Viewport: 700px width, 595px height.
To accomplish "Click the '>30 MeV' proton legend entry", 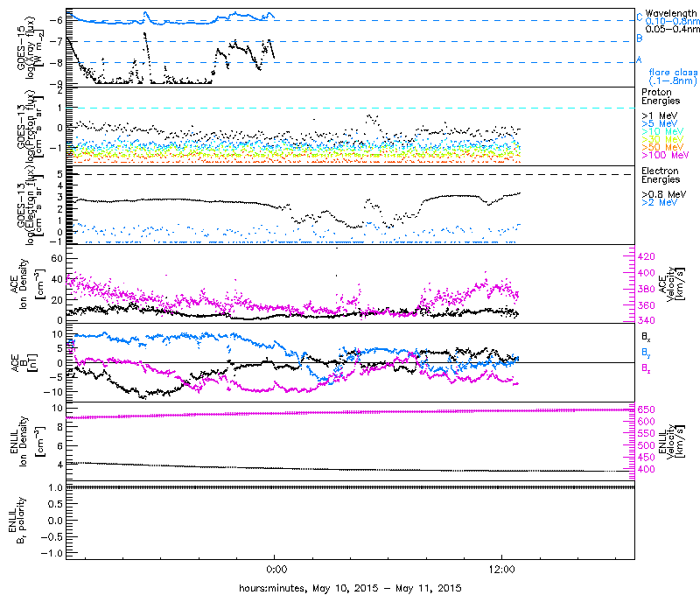I will (x=662, y=139).
